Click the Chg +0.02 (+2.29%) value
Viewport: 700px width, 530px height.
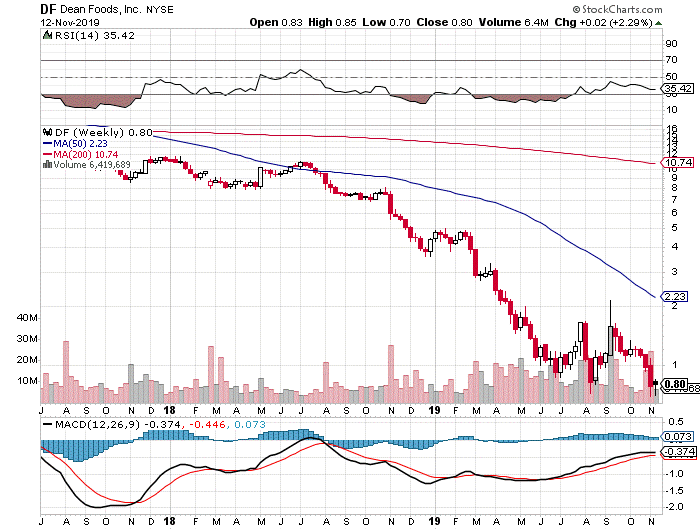click(x=604, y=22)
